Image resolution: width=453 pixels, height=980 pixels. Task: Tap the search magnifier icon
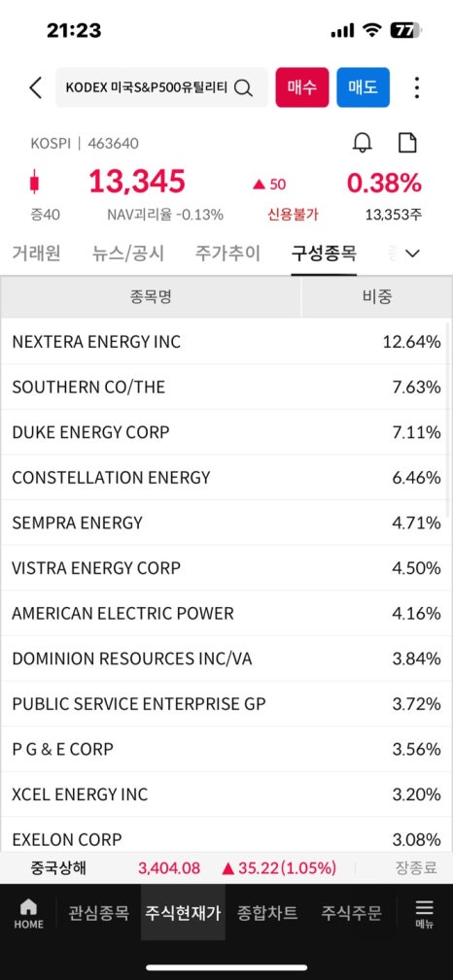point(243,88)
